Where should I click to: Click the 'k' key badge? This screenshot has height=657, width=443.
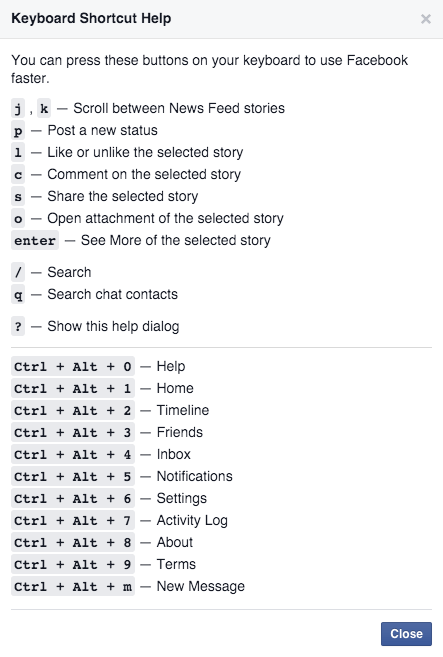click(x=44, y=109)
